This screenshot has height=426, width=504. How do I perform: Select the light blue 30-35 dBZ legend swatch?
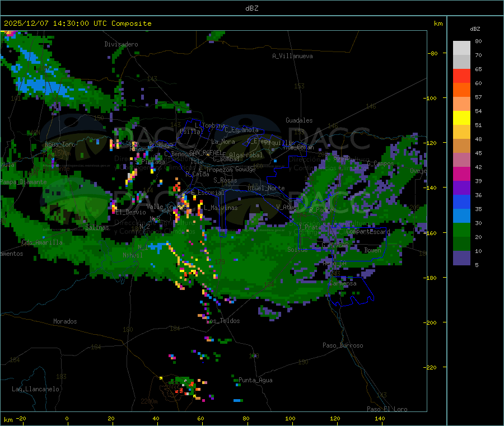(461, 216)
